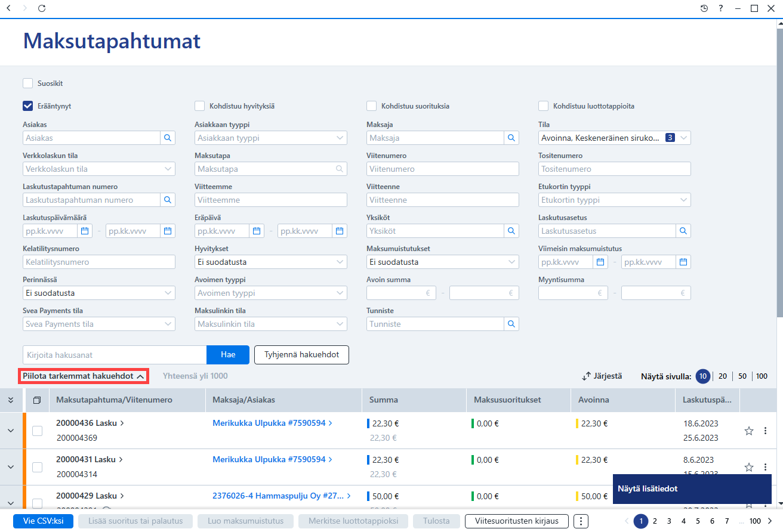Expand the Perinnässä dropdown
The width and height of the screenshot is (783, 532).
tap(99, 293)
